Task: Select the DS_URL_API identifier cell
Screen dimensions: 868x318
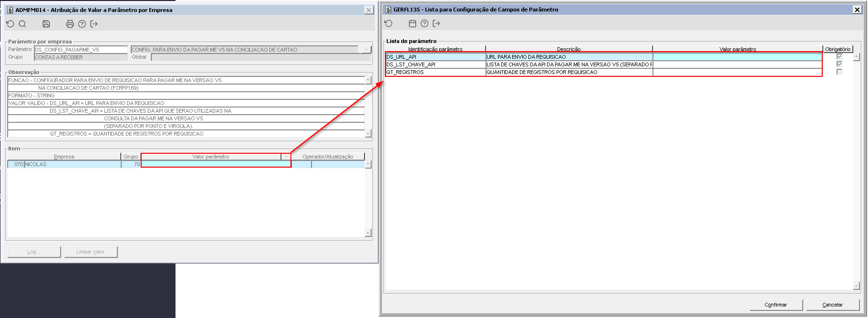Action: [435, 57]
